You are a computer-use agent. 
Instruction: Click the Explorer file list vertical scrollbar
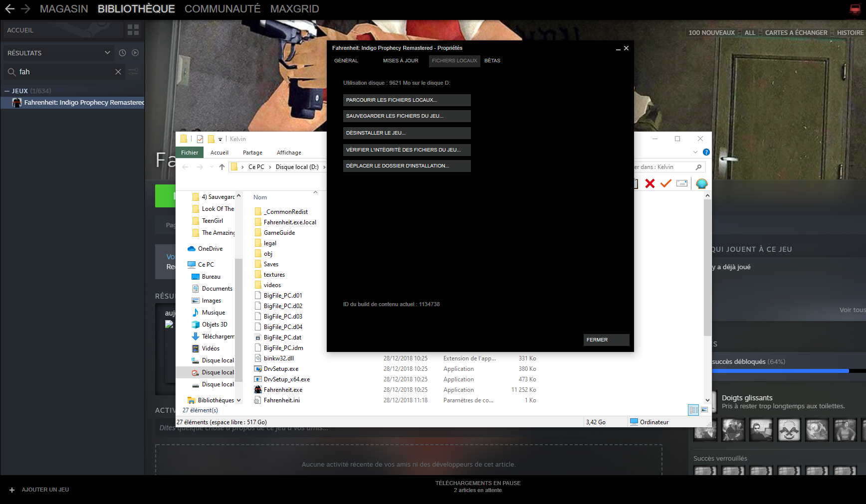pyautogui.click(x=707, y=267)
